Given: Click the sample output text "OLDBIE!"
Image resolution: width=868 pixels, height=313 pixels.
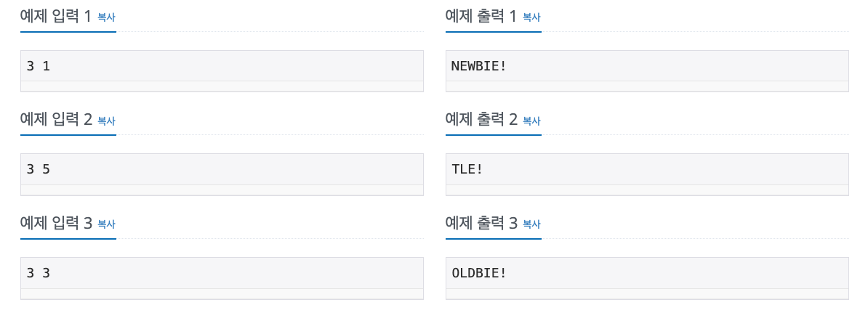Looking at the screenshot, I should [479, 273].
